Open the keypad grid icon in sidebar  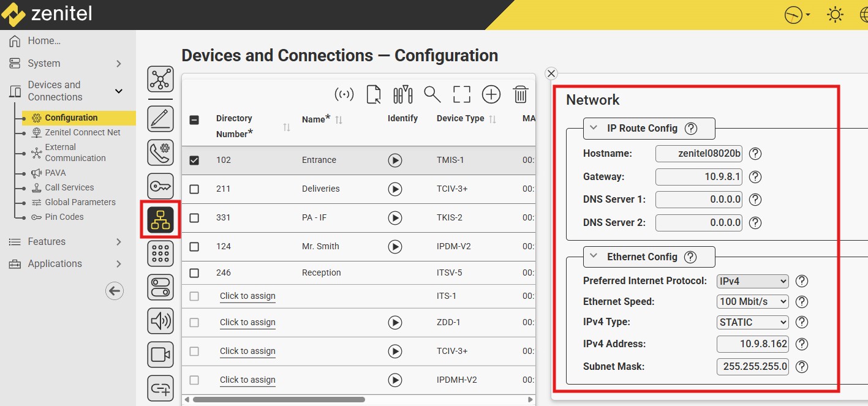(160, 254)
